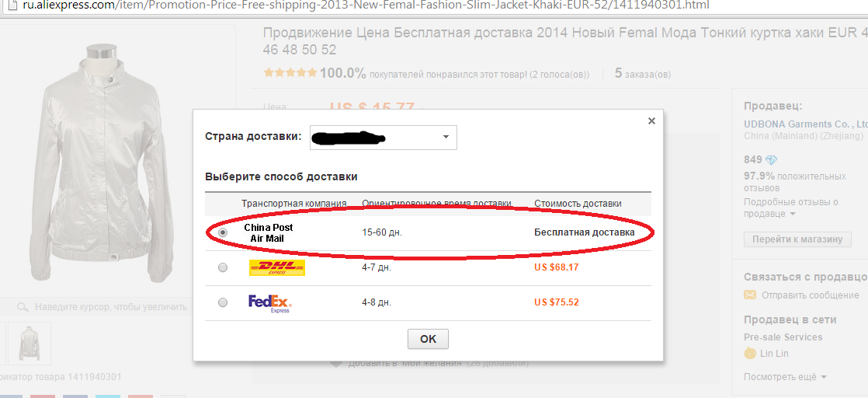
Task: Click Перейти к магазину button
Action: click(x=797, y=239)
